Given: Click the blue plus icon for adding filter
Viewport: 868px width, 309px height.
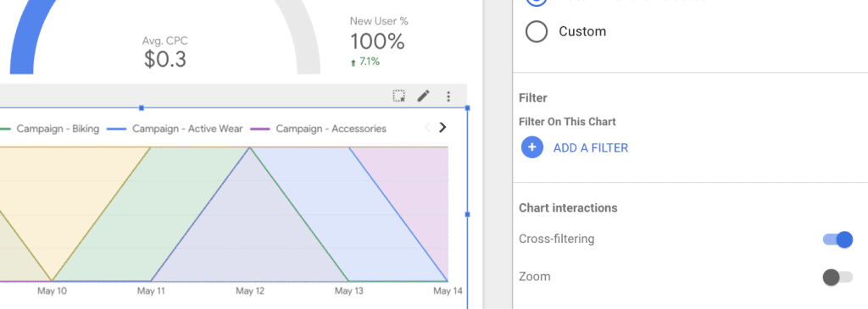Looking at the screenshot, I should pos(532,147).
